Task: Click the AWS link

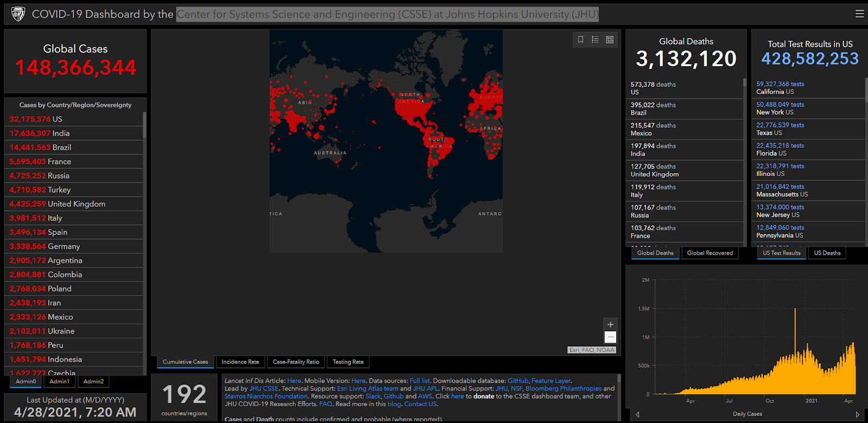Action: 425,396
